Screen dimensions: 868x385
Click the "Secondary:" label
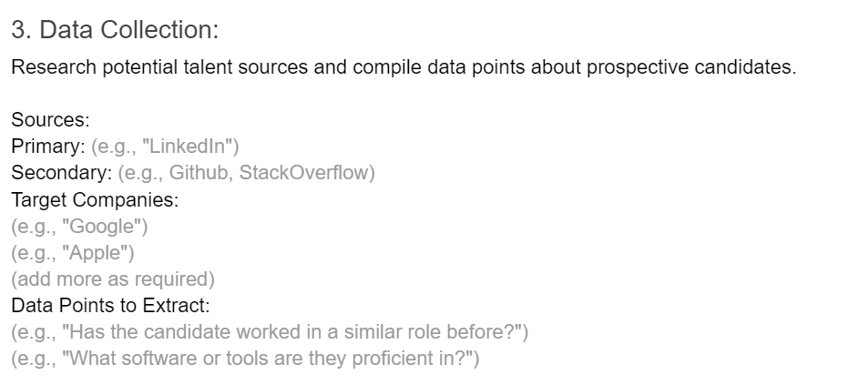point(62,173)
